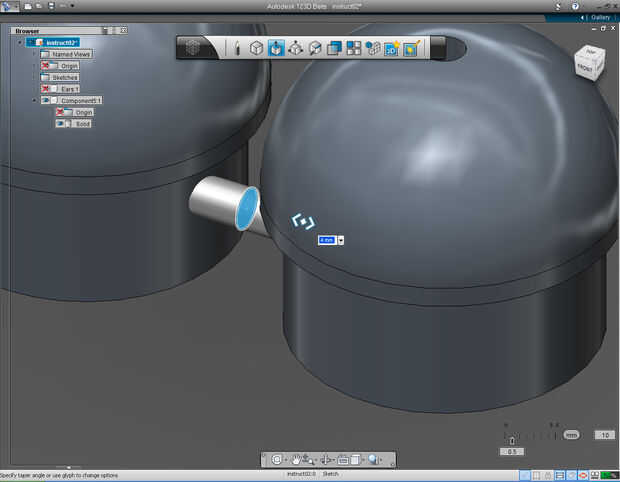
Task: Toggle first status bar display button
Action: point(524,475)
